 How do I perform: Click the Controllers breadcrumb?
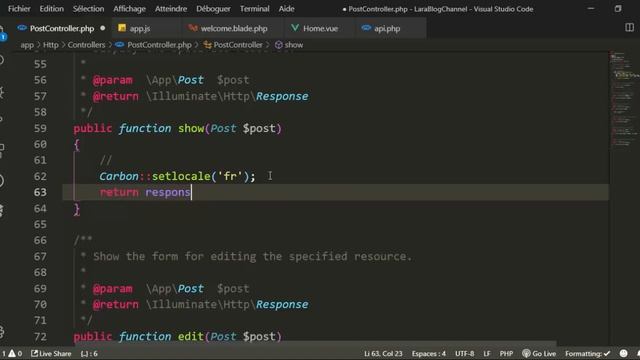86,45
